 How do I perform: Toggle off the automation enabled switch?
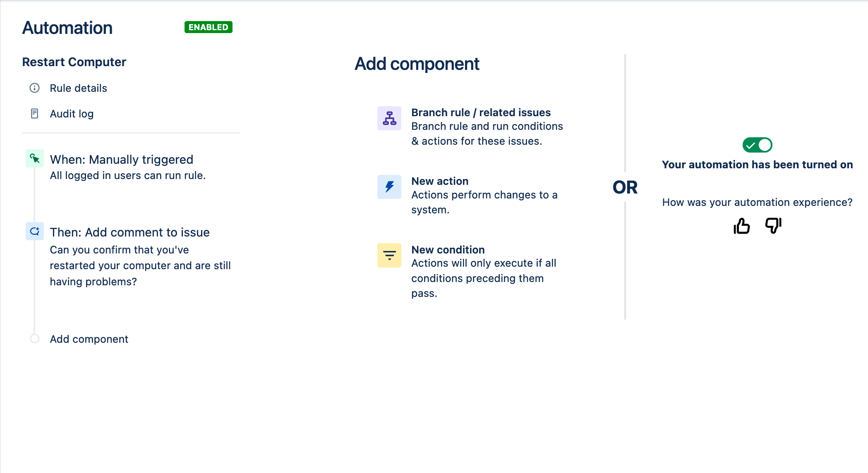758,145
